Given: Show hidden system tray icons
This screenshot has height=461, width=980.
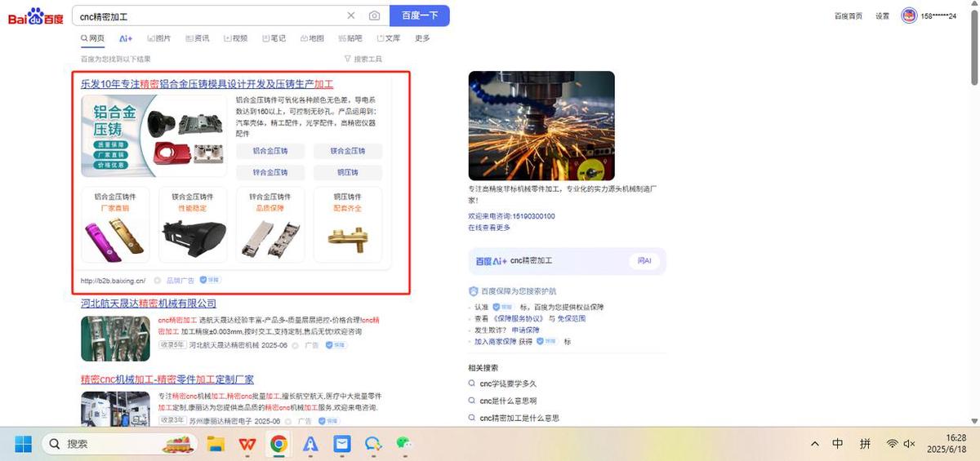Looking at the screenshot, I should pos(814,444).
